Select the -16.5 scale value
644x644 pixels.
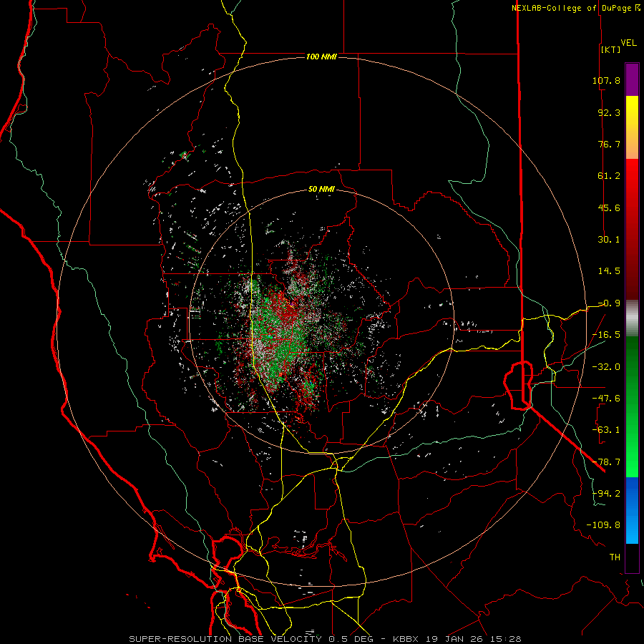pos(606,335)
